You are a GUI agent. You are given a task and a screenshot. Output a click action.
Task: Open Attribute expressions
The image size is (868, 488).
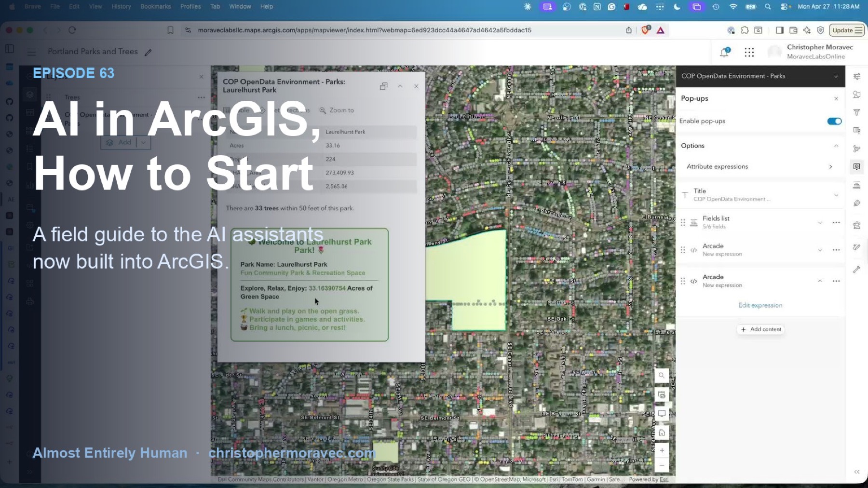(760, 166)
